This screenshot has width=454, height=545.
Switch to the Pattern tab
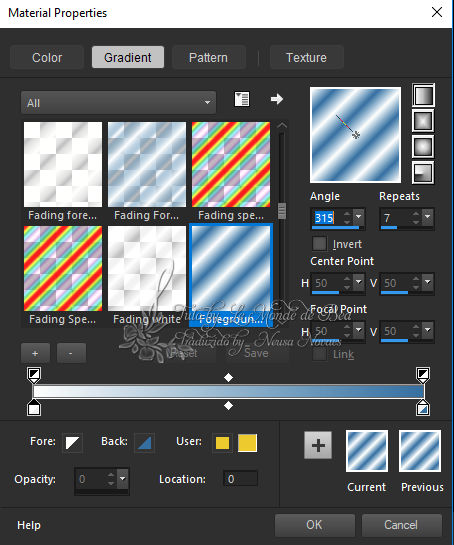(209, 57)
